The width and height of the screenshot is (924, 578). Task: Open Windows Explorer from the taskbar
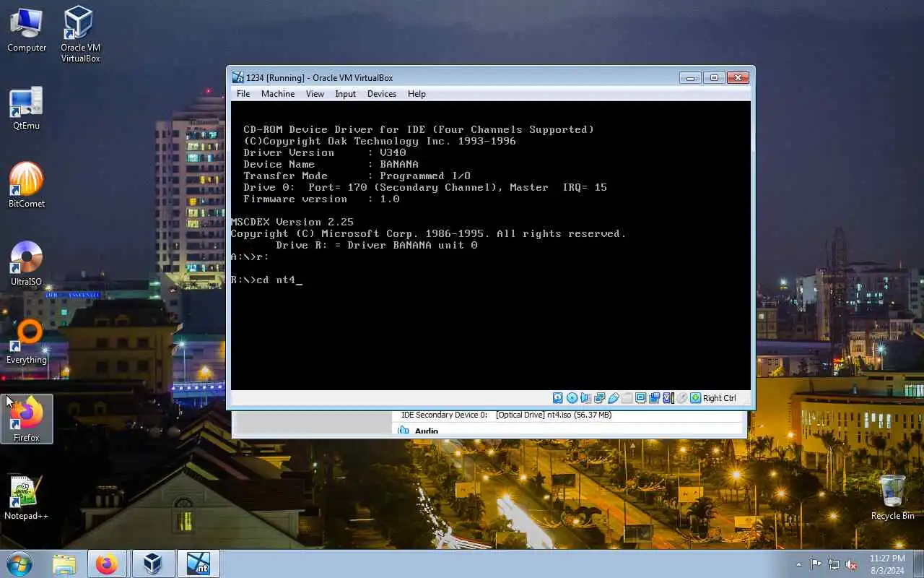point(64,564)
